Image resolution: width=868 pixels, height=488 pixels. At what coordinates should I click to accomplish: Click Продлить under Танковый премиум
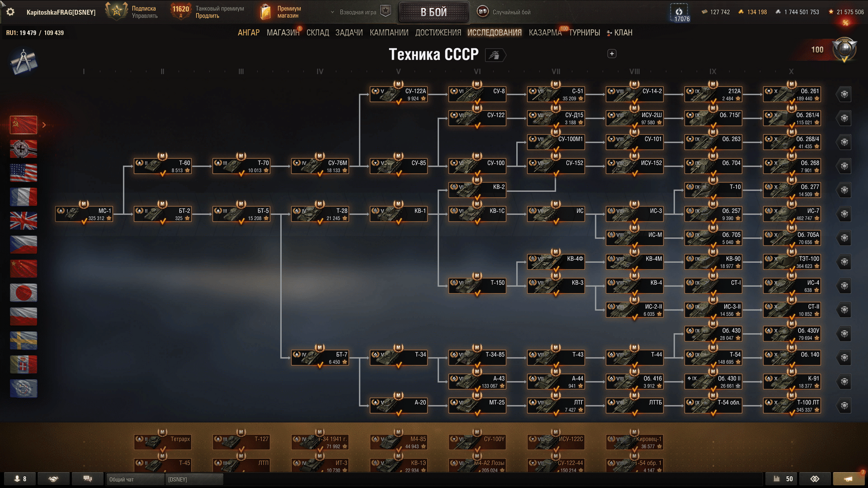208,16
